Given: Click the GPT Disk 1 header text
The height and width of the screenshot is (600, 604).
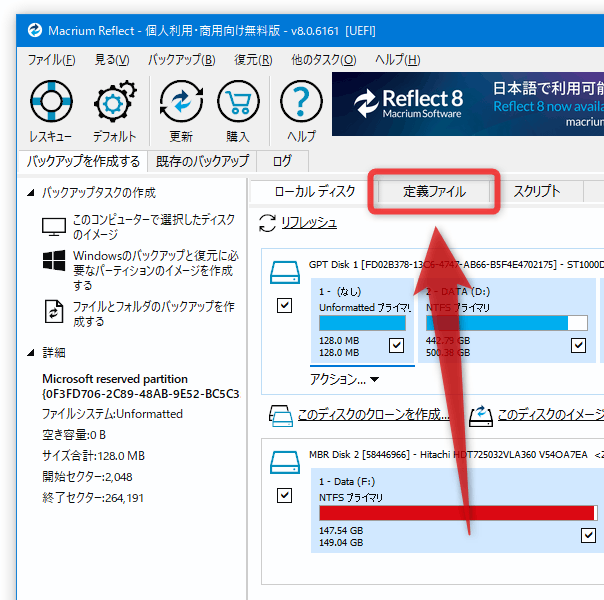Looking at the screenshot, I should click(x=456, y=265).
